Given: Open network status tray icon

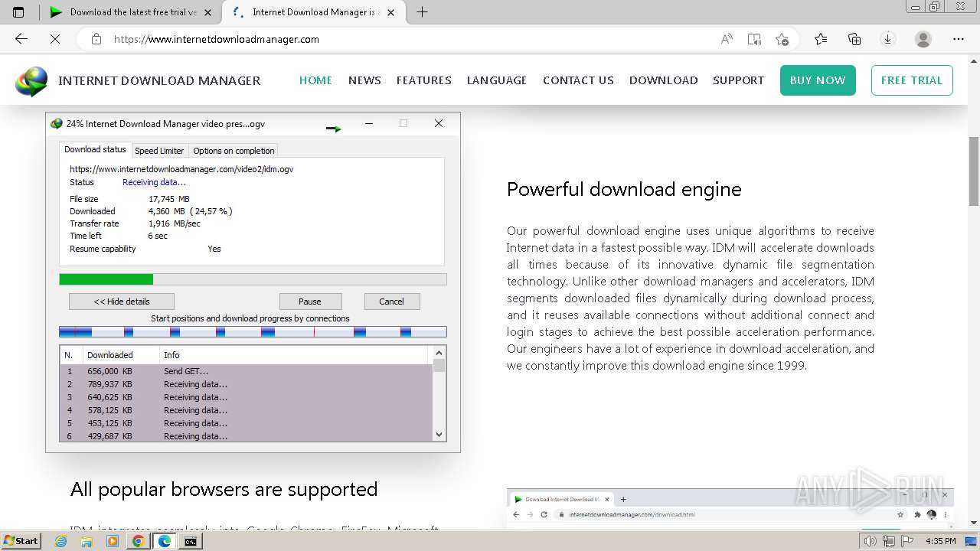Looking at the screenshot, I should pos(889,541).
